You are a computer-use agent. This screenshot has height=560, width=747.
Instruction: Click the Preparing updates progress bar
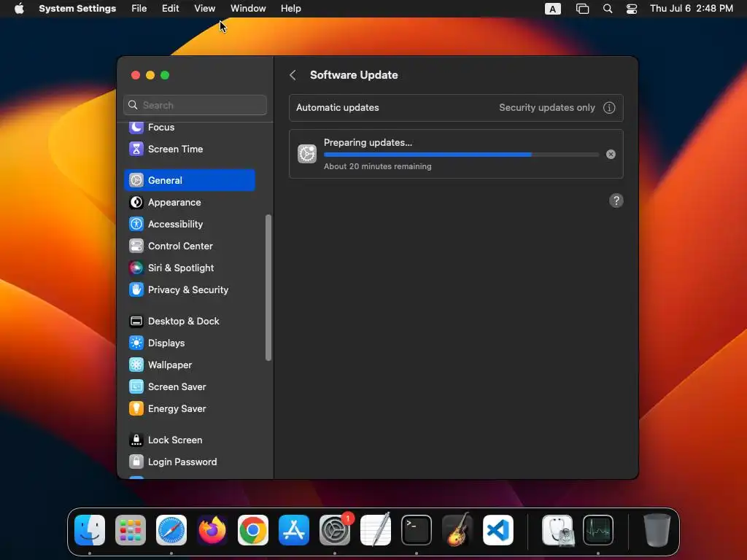(x=461, y=155)
